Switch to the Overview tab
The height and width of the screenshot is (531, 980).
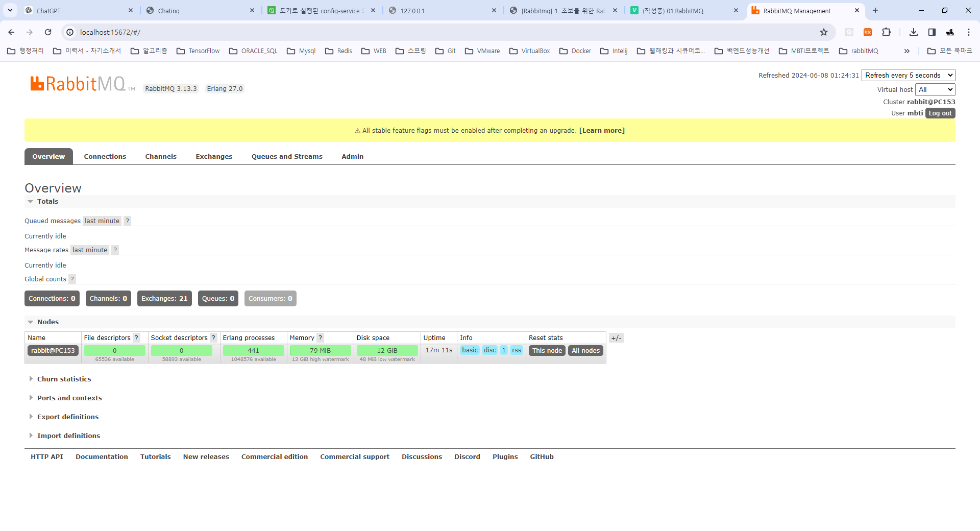coord(48,157)
